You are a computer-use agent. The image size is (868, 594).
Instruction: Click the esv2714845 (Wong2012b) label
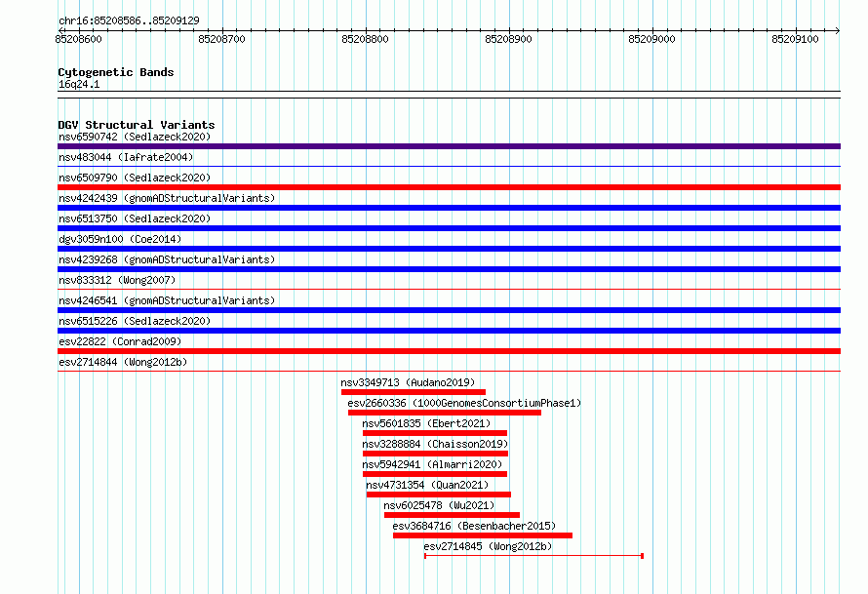(x=488, y=546)
